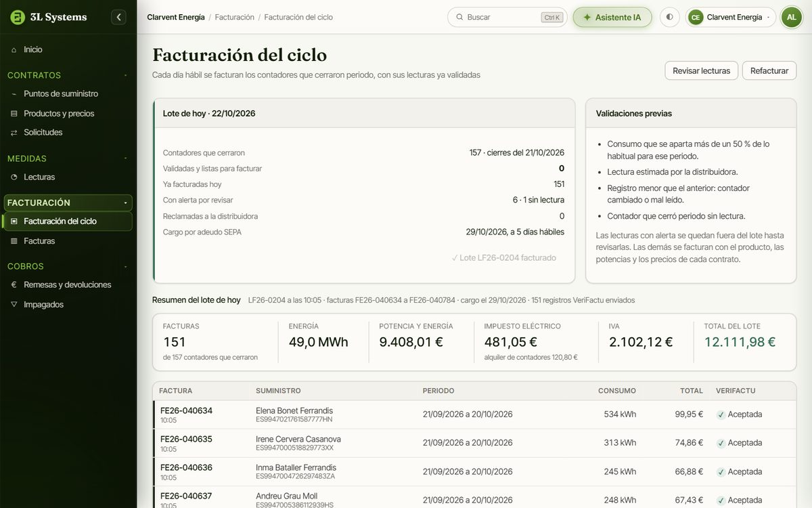Click the 74,86 € total amount
Image resolution: width=812 pixels, height=508 pixels.
coord(689,443)
